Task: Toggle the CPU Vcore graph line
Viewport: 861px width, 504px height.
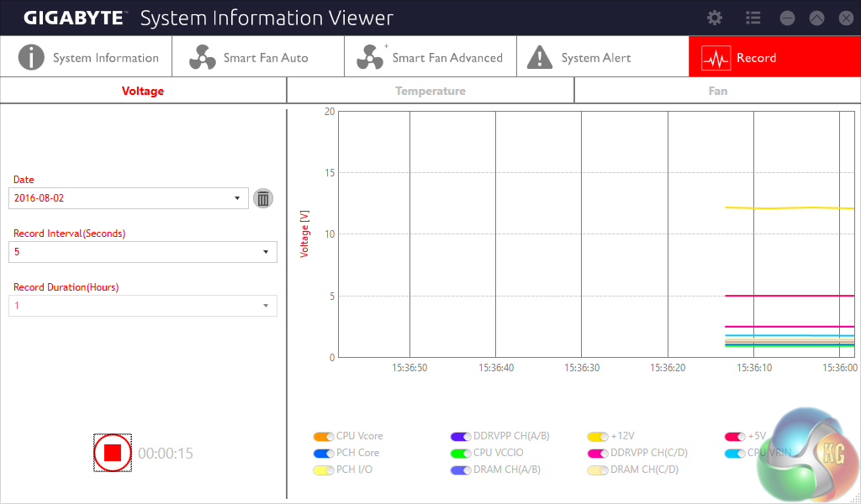Action: [x=324, y=437]
